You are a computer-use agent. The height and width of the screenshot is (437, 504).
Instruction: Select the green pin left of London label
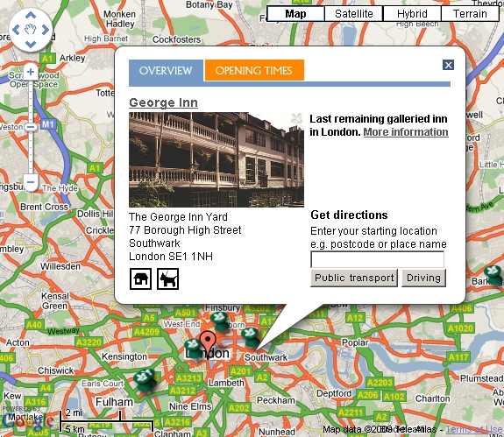pos(193,348)
